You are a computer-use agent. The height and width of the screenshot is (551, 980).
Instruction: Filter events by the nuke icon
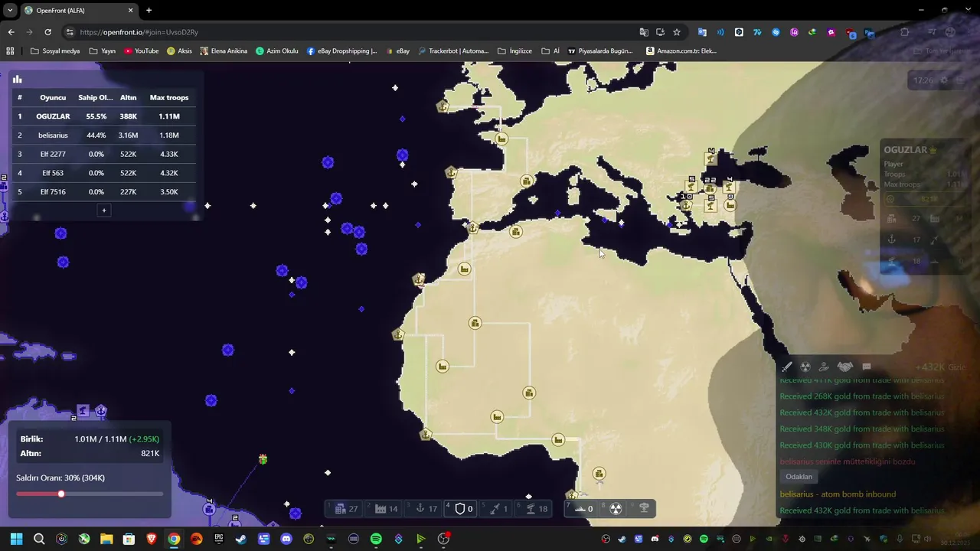pyautogui.click(x=805, y=367)
